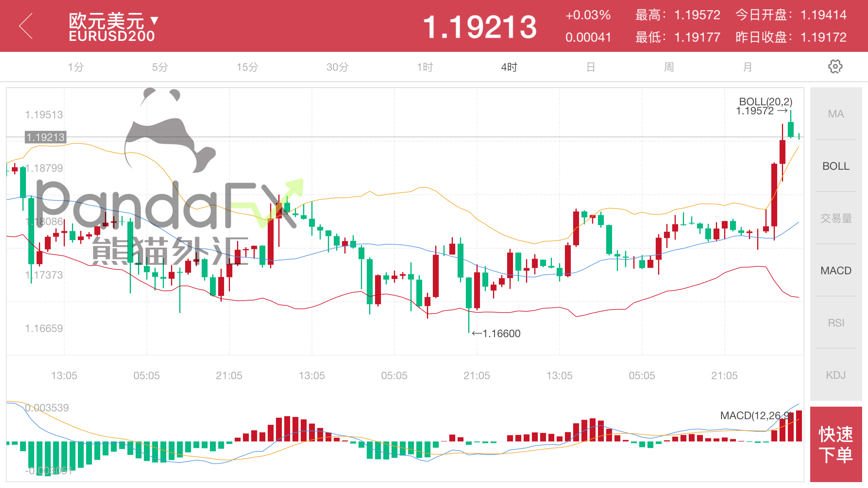The image size is (868, 488).
Task: Click the 0.003539 MACD axis value
Action: coord(47,408)
